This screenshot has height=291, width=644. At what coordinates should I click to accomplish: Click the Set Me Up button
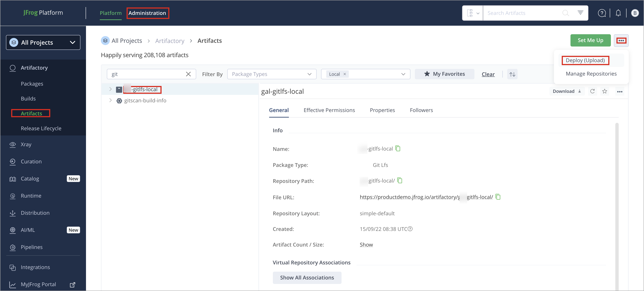591,40
